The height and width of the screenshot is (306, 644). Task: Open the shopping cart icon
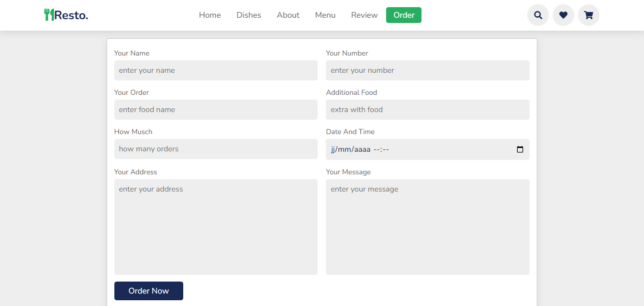588,15
